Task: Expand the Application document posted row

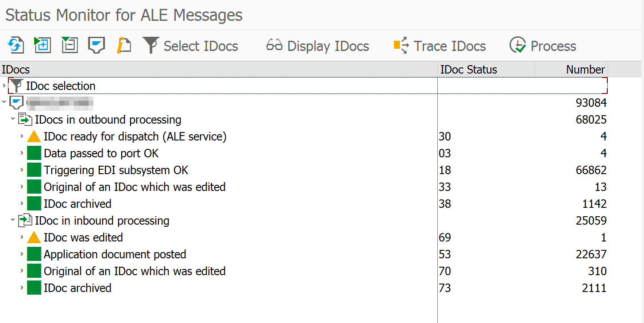Action: click(x=22, y=254)
